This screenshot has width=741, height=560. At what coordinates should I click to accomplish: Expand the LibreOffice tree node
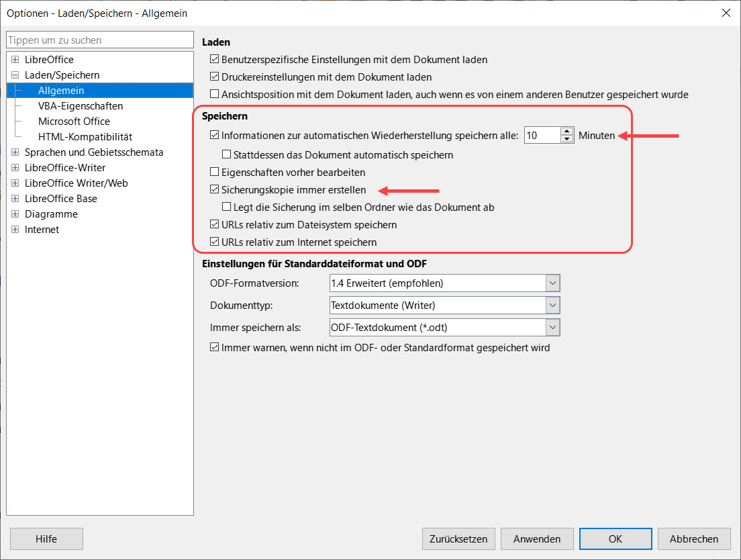[x=15, y=60]
